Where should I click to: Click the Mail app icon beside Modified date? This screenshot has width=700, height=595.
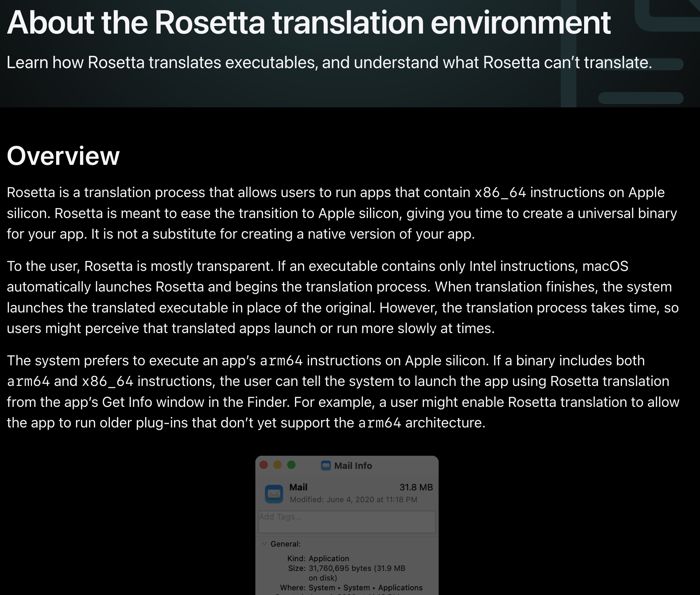click(x=274, y=494)
